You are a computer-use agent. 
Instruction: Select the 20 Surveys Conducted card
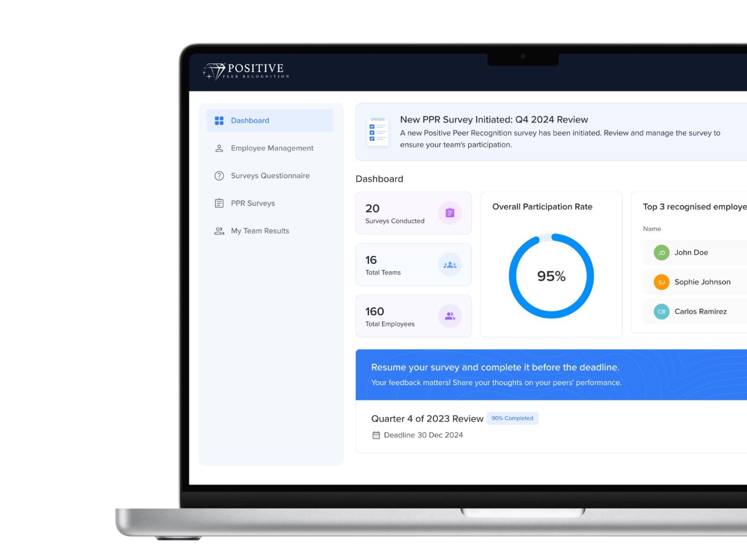coord(414,213)
